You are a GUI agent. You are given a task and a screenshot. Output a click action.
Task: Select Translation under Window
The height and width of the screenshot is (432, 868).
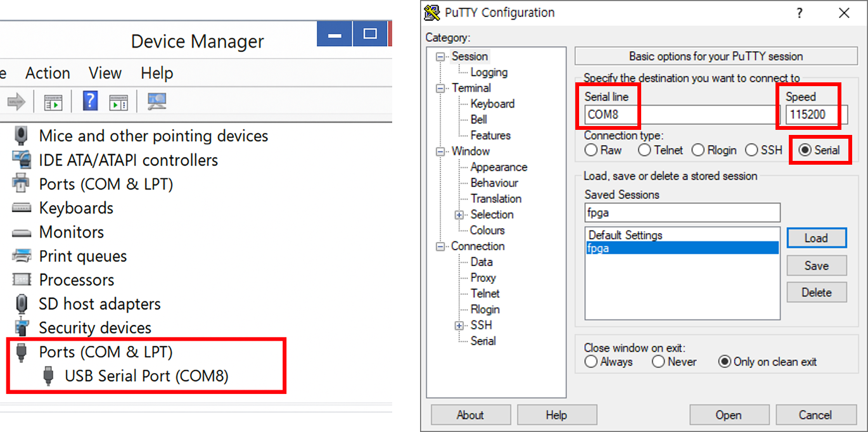click(496, 199)
